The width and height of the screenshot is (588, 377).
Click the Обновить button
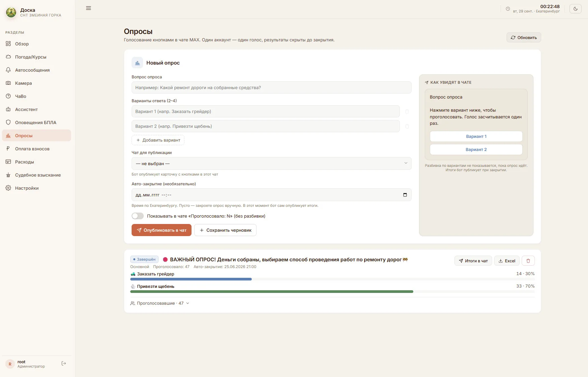(524, 37)
